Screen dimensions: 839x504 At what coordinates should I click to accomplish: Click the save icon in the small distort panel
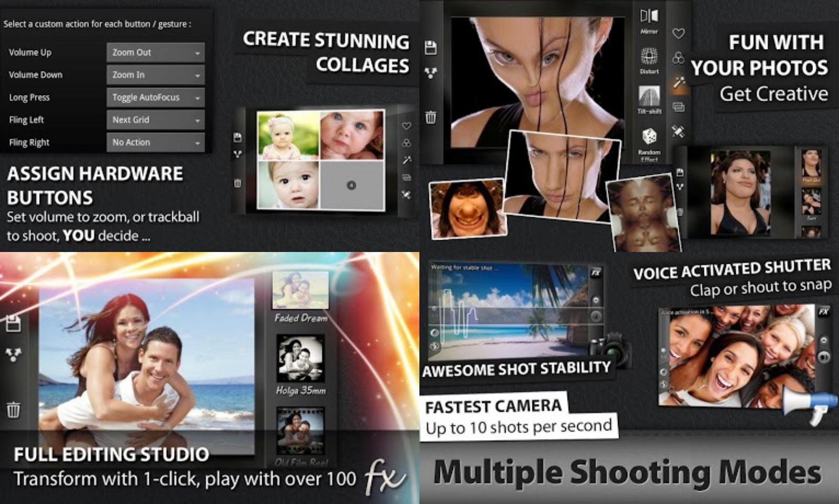[680, 172]
